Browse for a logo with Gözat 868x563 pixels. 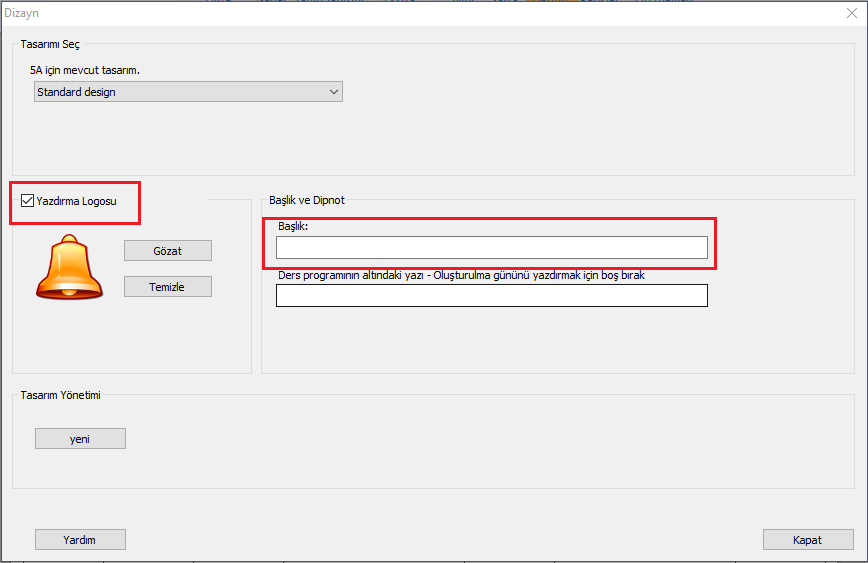(168, 251)
